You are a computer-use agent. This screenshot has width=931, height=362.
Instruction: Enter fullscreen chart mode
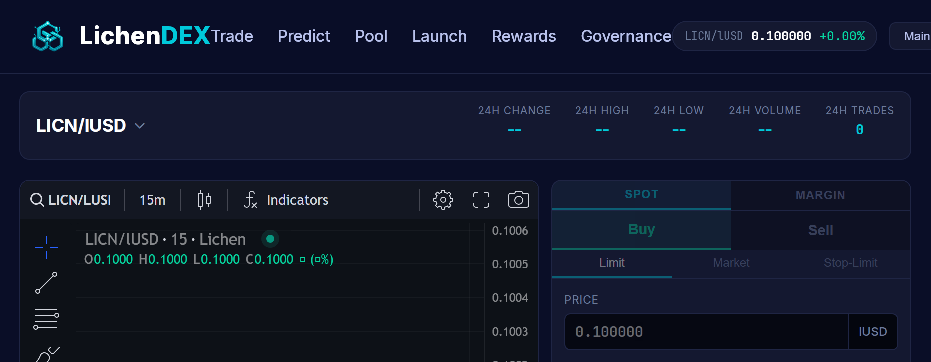coord(481,200)
